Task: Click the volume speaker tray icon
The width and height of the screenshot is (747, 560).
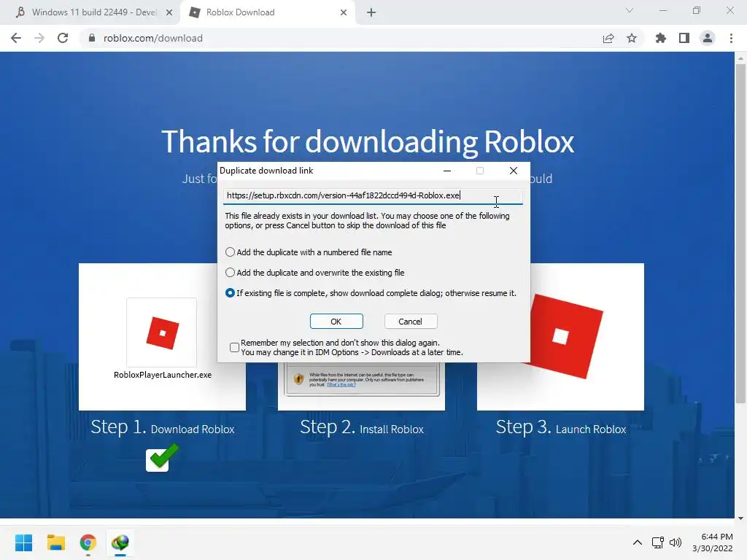Action: click(676, 542)
